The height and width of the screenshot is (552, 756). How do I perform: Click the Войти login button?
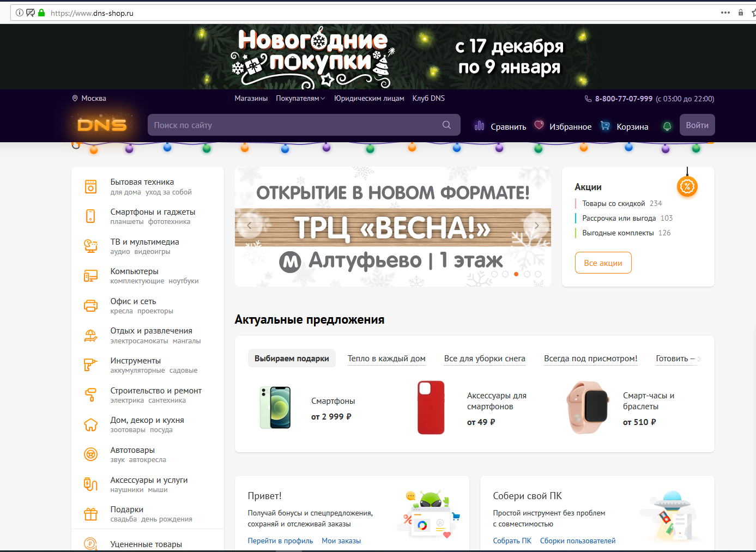point(697,125)
